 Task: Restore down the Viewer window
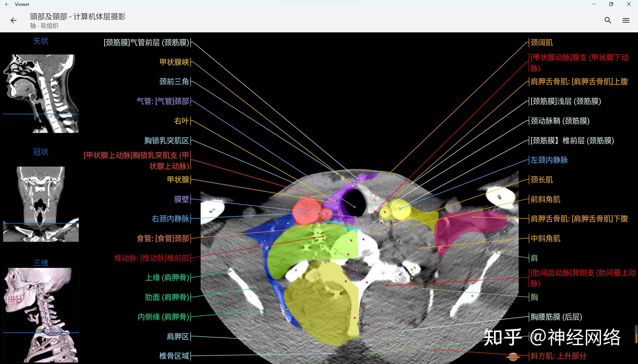click(x=611, y=4)
